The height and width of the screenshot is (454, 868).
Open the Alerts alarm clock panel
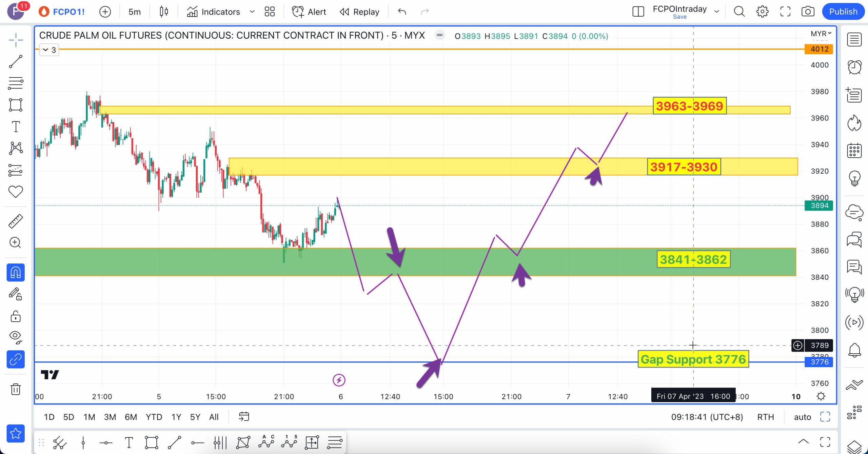pos(854,67)
